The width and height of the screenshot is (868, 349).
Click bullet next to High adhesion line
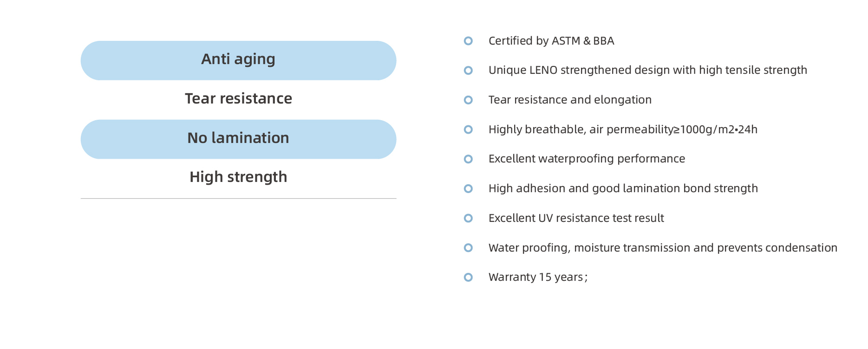tap(468, 188)
